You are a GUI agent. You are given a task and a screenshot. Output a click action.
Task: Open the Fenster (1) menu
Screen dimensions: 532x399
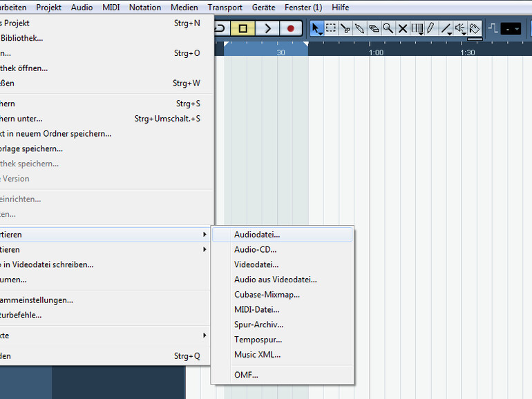click(x=303, y=8)
